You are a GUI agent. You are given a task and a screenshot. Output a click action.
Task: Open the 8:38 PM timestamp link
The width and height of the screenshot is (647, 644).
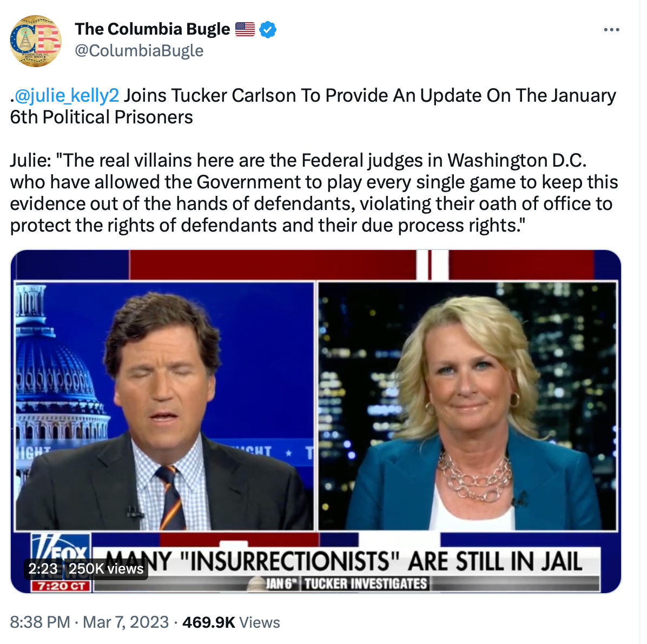pos(40,622)
